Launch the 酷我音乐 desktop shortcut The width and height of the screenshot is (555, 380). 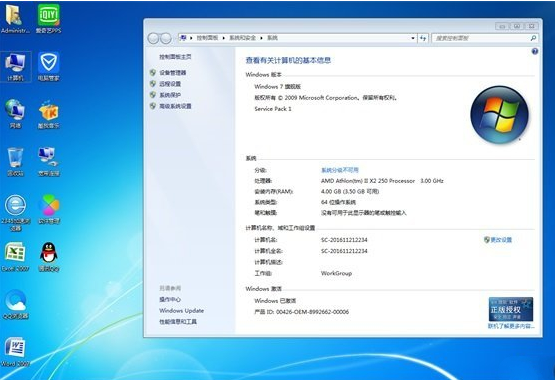pos(48,114)
